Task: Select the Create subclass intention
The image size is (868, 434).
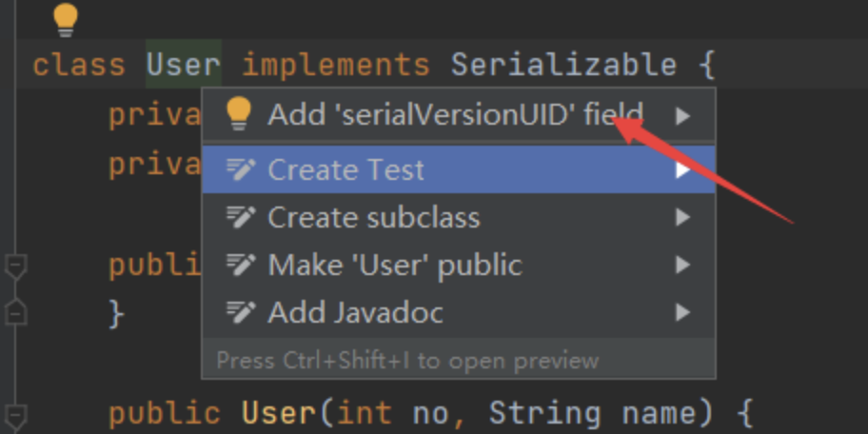Action: pos(373,218)
